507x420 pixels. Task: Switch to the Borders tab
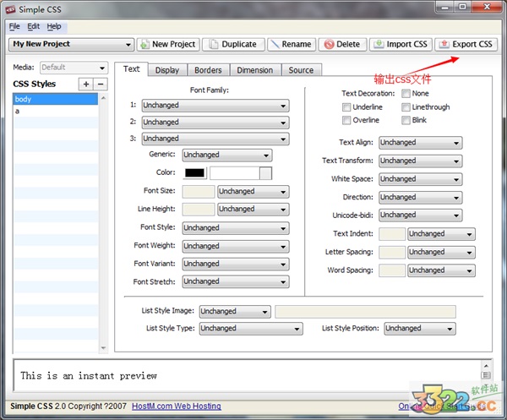point(206,70)
